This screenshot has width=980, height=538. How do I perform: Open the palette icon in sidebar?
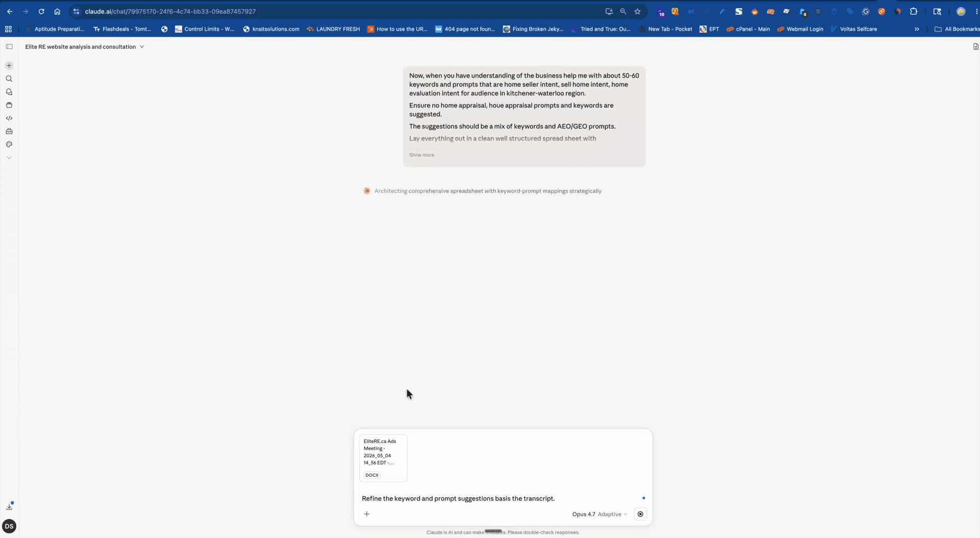point(9,144)
